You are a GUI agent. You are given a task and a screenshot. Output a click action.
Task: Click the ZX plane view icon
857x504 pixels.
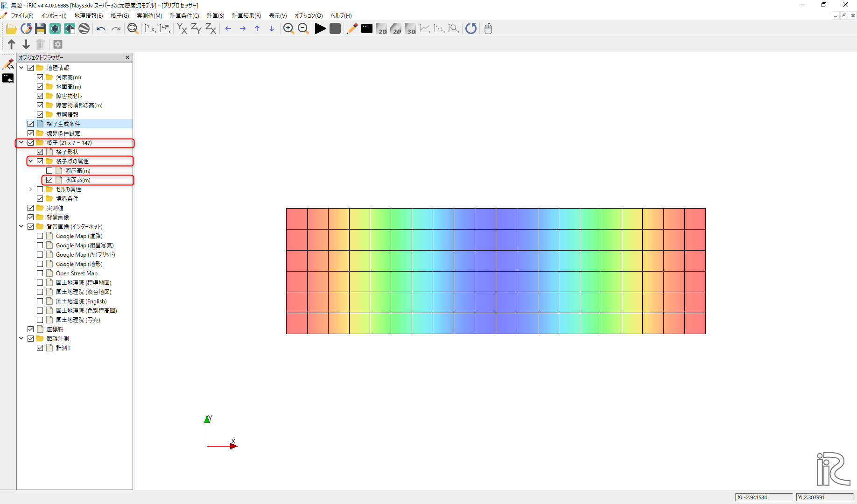[x=211, y=29]
